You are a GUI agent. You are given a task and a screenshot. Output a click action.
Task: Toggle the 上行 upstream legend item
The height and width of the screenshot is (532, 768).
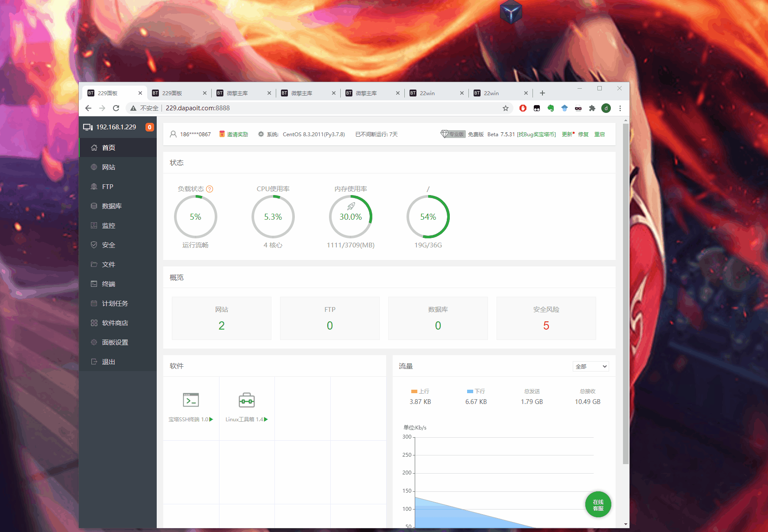[420, 391]
